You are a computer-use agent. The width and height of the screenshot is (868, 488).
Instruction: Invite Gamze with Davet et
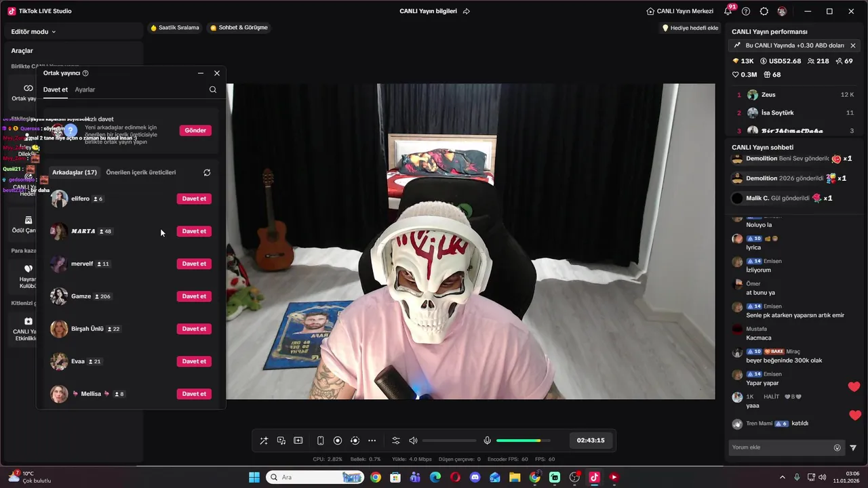point(194,296)
